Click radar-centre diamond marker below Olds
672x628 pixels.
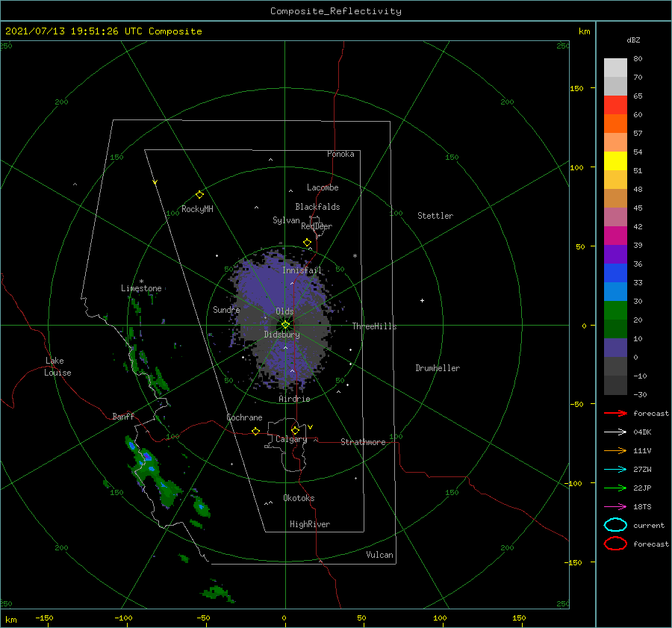pos(285,325)
